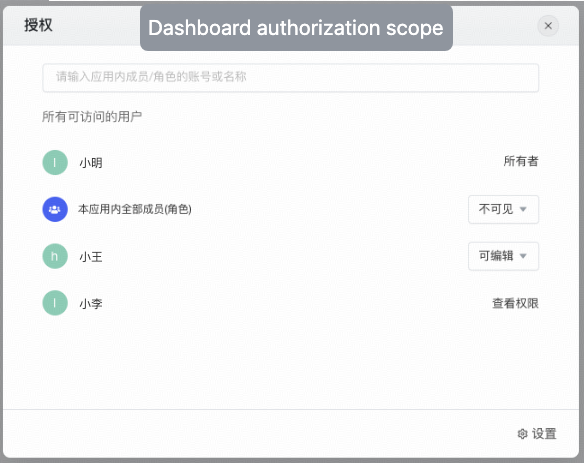
Task: Open the 不可见 permission dropdown
Action: pos(503,209)
